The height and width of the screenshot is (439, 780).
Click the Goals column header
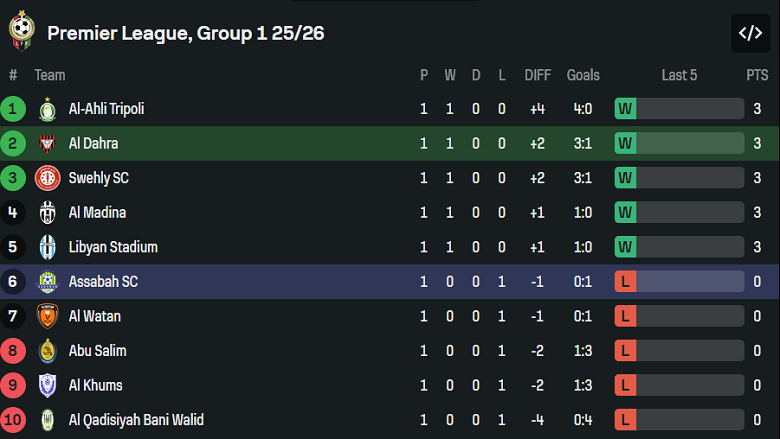(583, 75)
